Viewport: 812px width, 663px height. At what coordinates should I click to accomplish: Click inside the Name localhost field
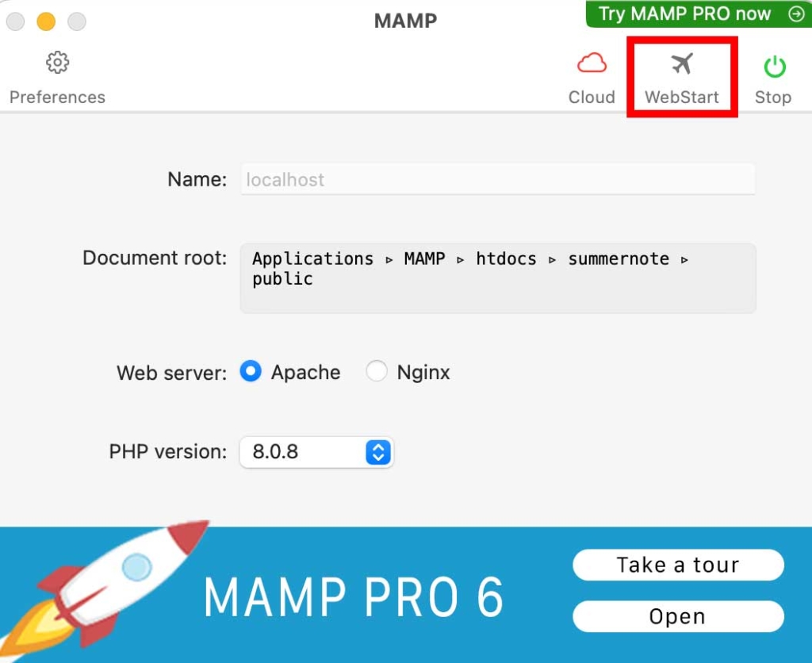[497, 179]
